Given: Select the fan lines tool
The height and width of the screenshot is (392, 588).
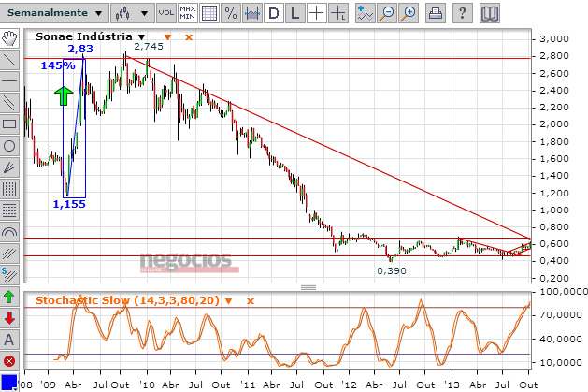Looking at the screenshot, I should coord(9,167).
